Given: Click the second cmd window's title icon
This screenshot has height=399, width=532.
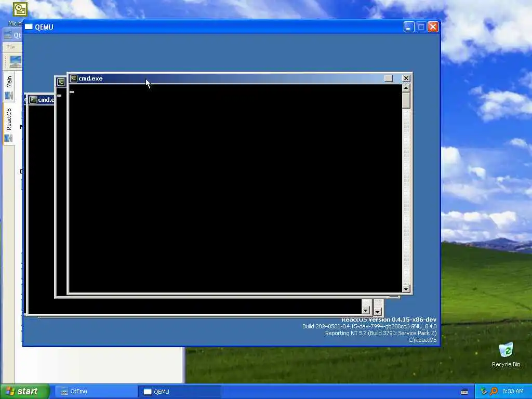Looking at the screenshot, I should [61, 82].
